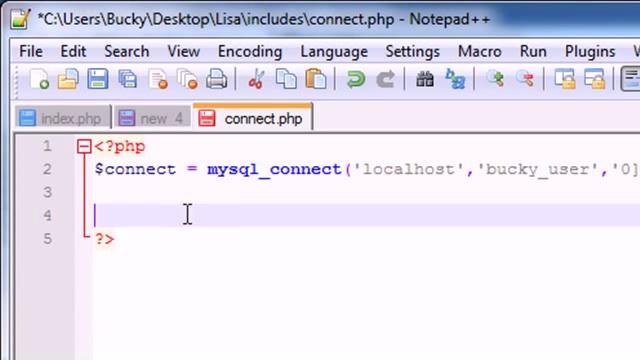Click the 'localhost' string
Viewport: 640px width, 360px height.
(409, 169)
